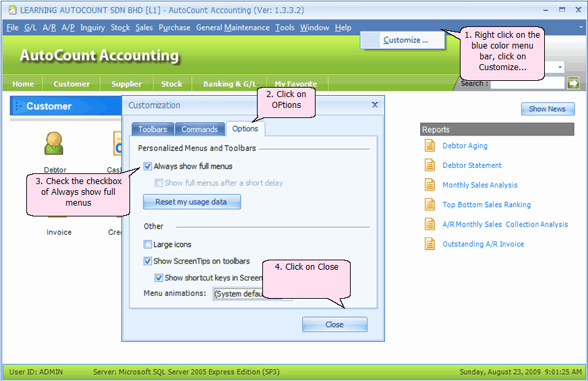The width and height of the screenshot is (588, 381).
Task: Open dropdown arrow above the Search field
Action: click(x=560, y=67)
